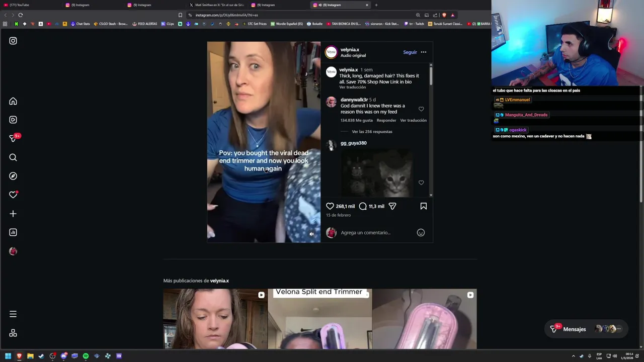This screenshot has height=362, width=644.
Task: Open profile avatar in the sidebar
Action: click(13, 251)
